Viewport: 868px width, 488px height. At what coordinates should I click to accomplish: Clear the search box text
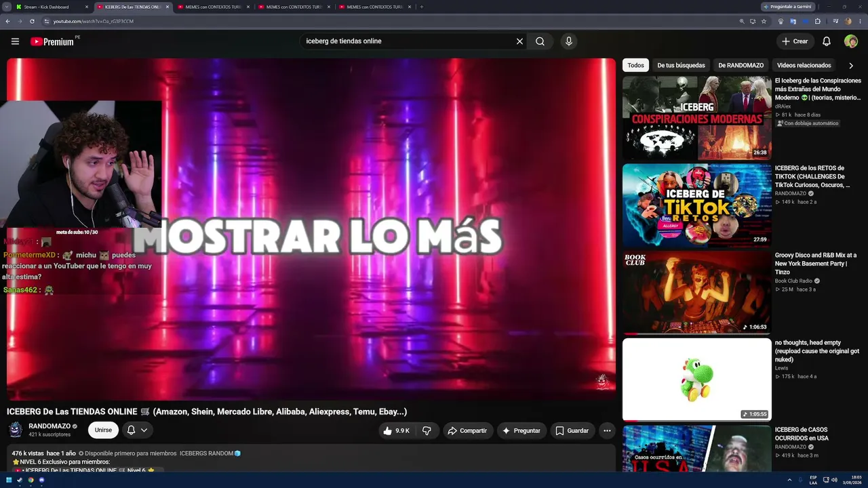tap(519, 41)
